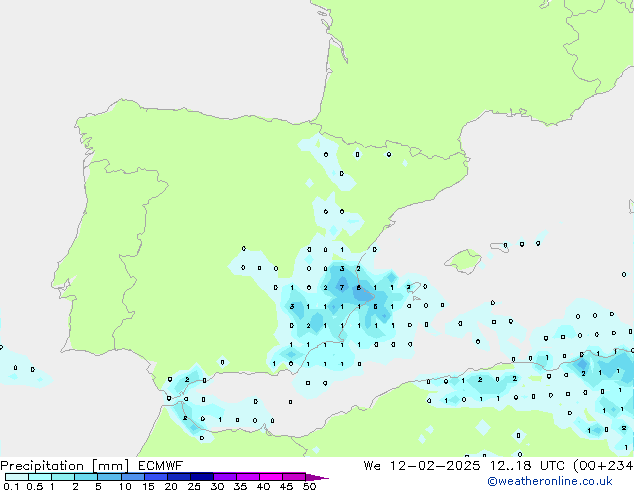Click the 0.5–1 mm legend color swatch
The image size is (634, 490).
click(40, 477)
